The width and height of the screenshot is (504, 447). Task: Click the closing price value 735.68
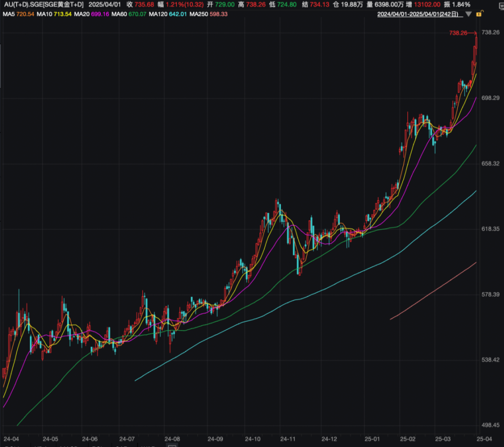tap(144, 4)
